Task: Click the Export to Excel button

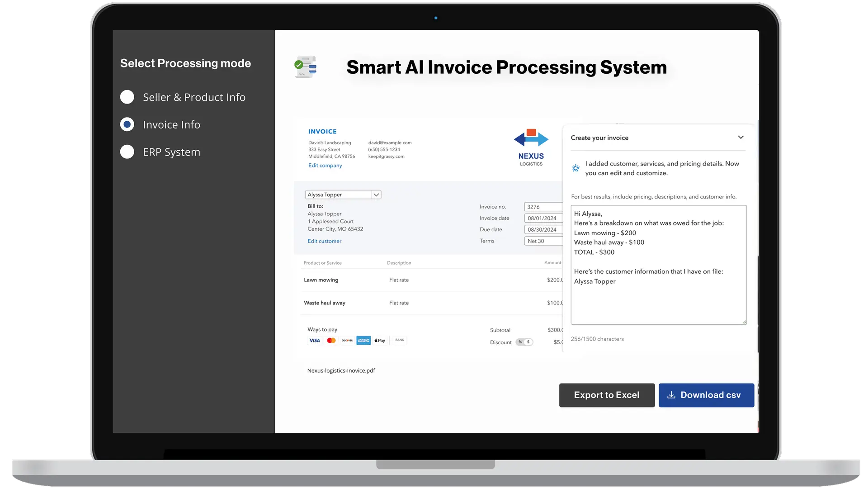Action: pyautogui.click(x=607, y=395)
